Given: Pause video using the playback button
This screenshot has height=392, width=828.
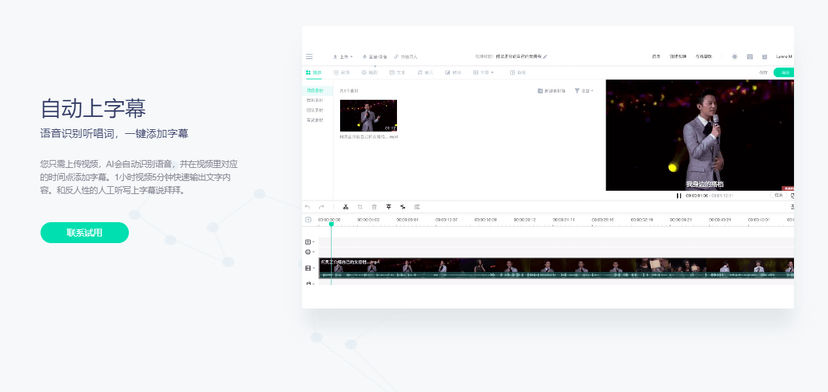Looking at the screenshot, I should [x=679, y=195].
